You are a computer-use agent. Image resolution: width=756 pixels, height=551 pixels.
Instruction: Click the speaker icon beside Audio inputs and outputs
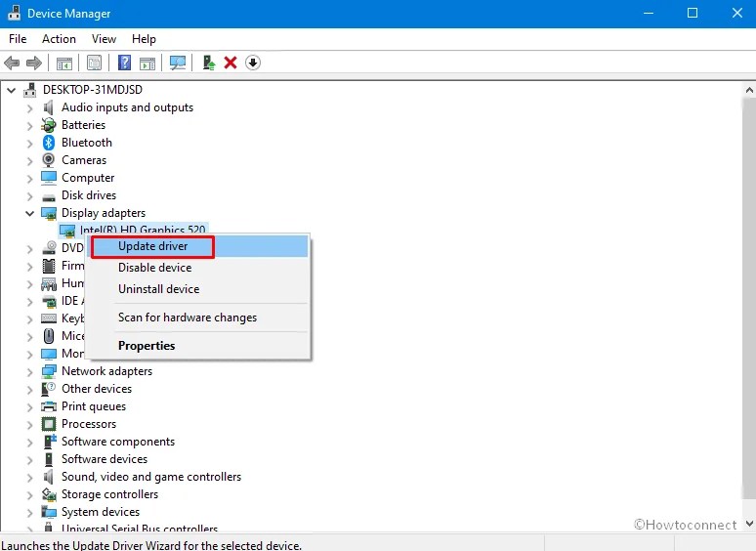48,107
